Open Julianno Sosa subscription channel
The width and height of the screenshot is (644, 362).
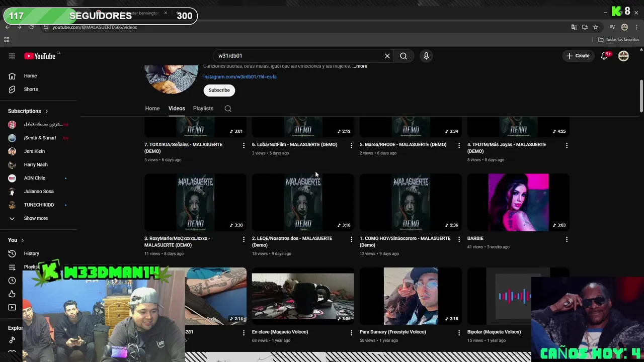pos(38,192)
